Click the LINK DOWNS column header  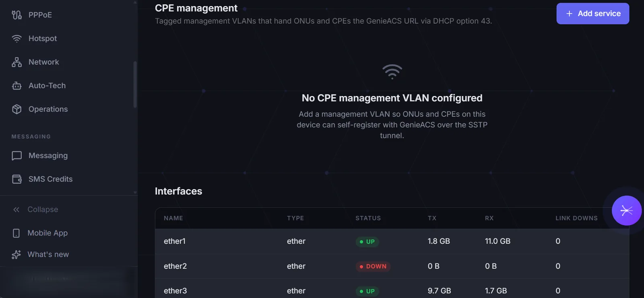576,218
